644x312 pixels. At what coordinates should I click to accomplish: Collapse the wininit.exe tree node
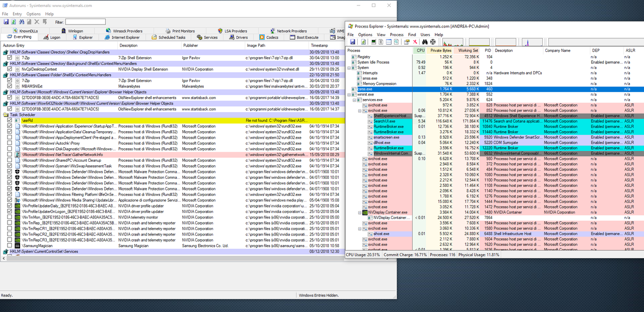pos(349,94)
